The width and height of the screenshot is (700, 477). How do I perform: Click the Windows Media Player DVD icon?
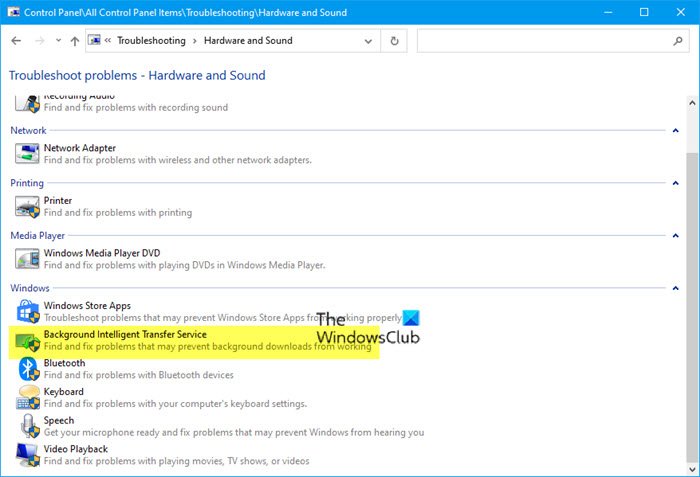27,259
